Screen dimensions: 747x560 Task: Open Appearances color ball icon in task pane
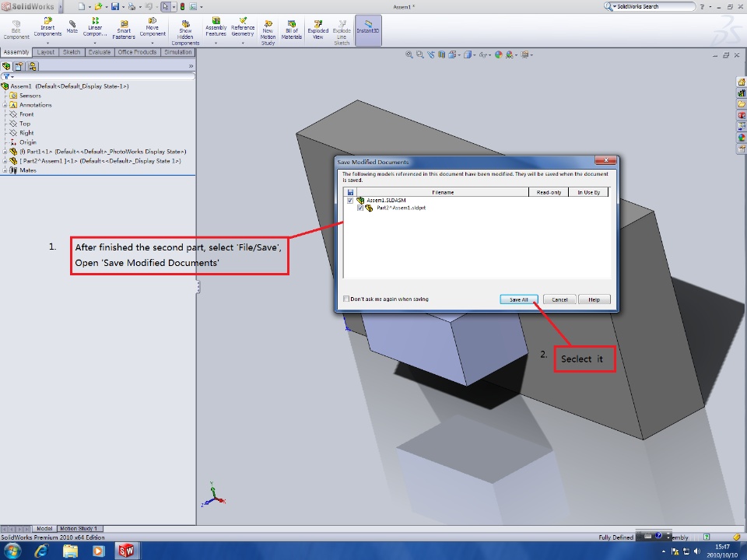(742, 138)
